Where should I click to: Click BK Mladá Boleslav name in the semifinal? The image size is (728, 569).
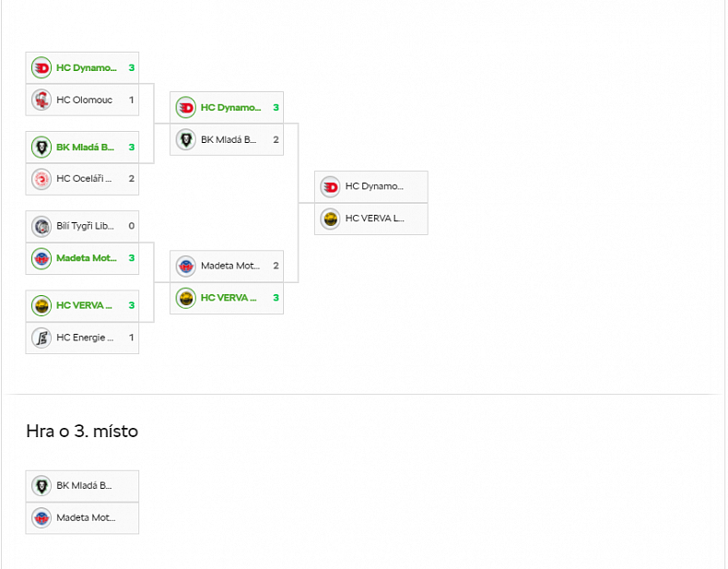click(x=229, y=140)
